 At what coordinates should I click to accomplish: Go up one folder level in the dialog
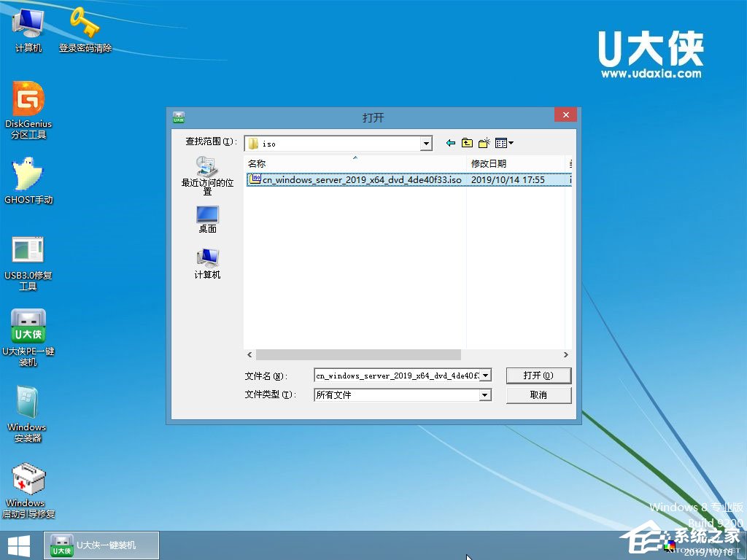[x=468, y=142]
